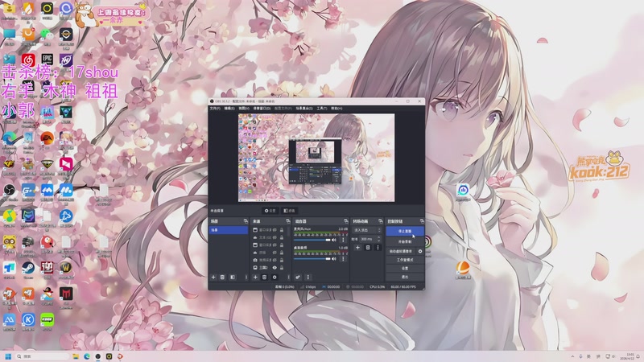644x362 pixels.
Task: Open Desktop Audio channel three-dot options menu
Action: (x=343, y=258)
